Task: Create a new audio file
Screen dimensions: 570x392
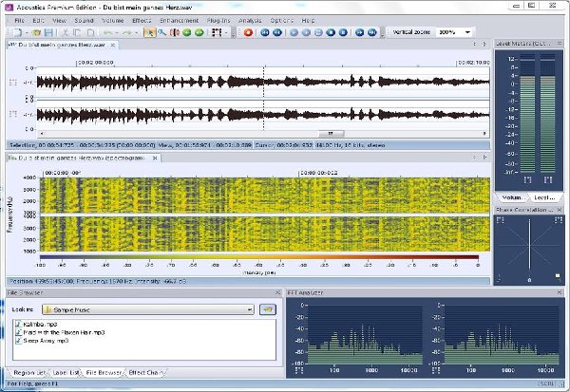Action: tap(17, 32)
